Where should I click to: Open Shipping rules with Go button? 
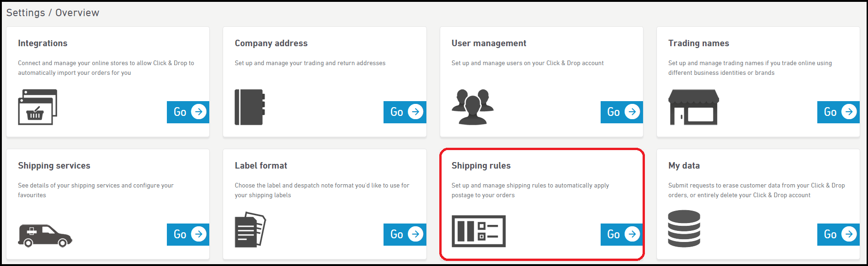coord(621,234)
